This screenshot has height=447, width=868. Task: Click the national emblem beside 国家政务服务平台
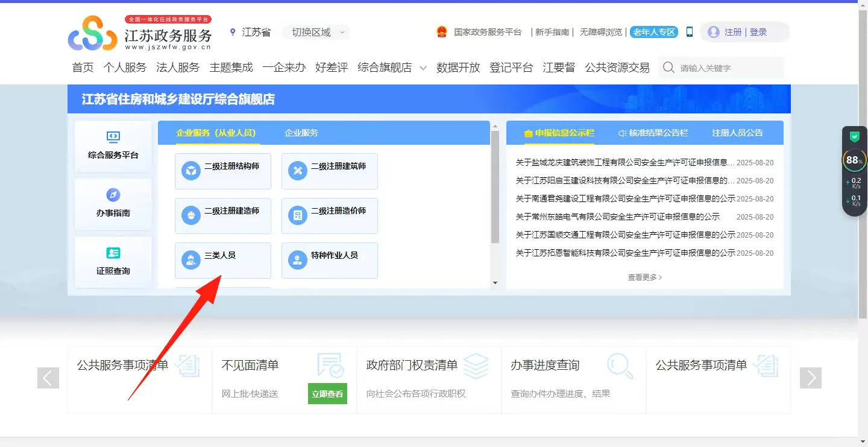442,31
